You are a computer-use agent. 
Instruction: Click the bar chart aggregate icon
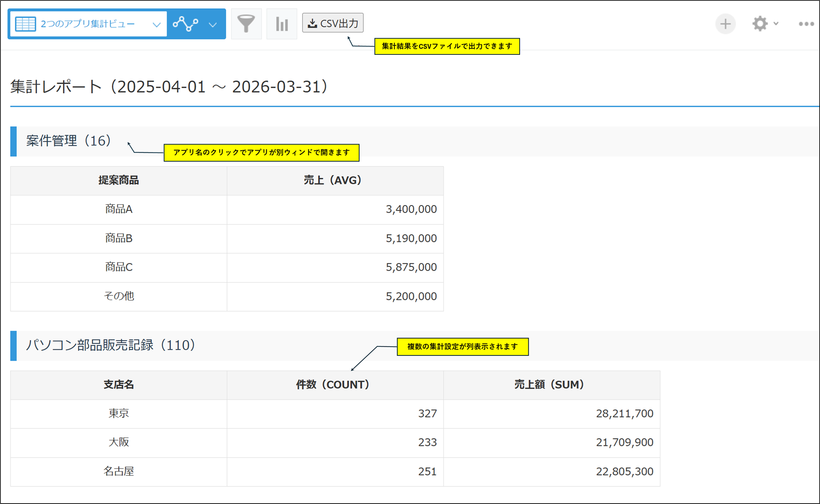[282, 24]
